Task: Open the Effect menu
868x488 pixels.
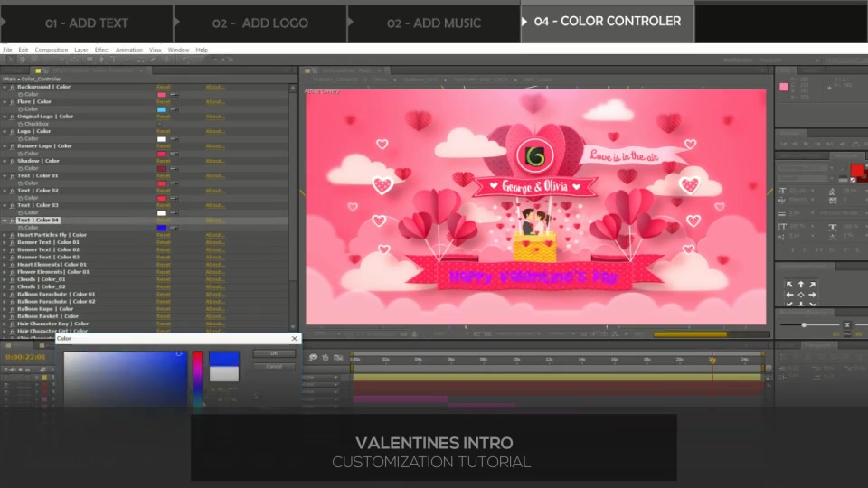Action: pos(102,50)
